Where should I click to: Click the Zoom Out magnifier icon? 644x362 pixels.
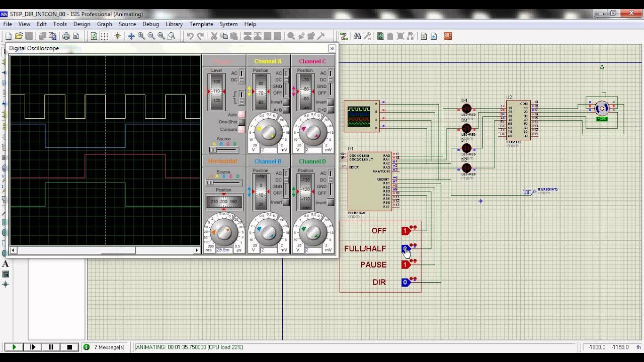pos(151,36)
